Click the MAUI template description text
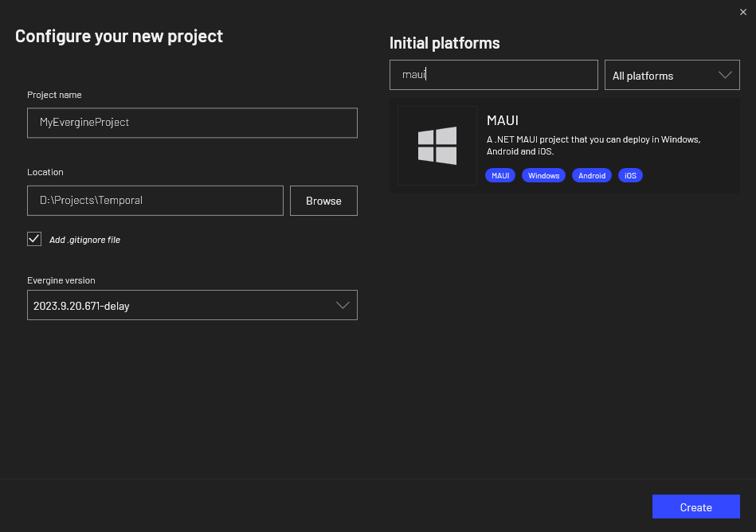The image size is (756, 532). pyautogui.click(x=593, y=145)
